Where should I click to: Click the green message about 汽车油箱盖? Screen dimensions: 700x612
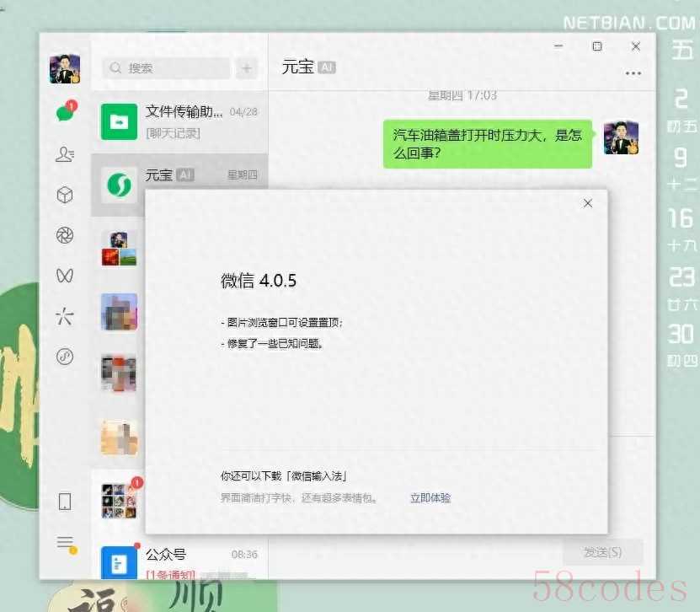pyautogui.click(x=488, y=144)
